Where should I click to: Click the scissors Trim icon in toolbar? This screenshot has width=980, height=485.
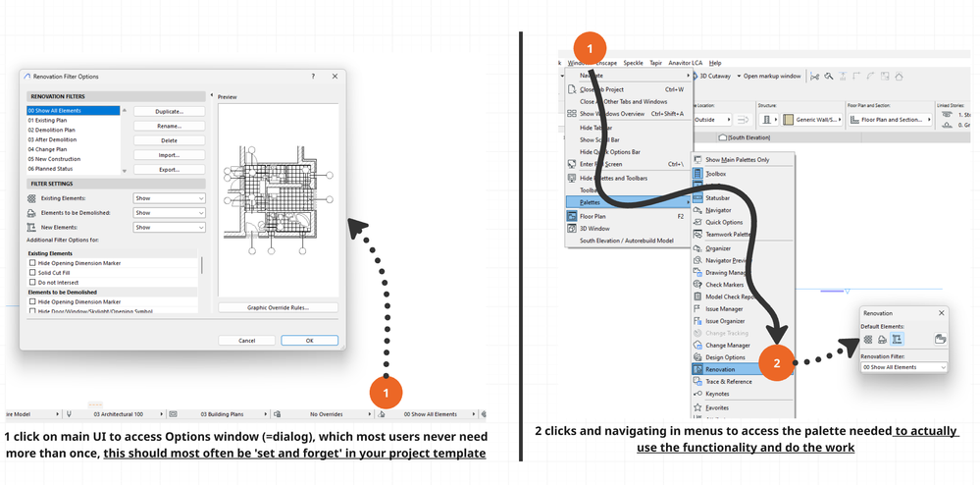pos(814,77)
